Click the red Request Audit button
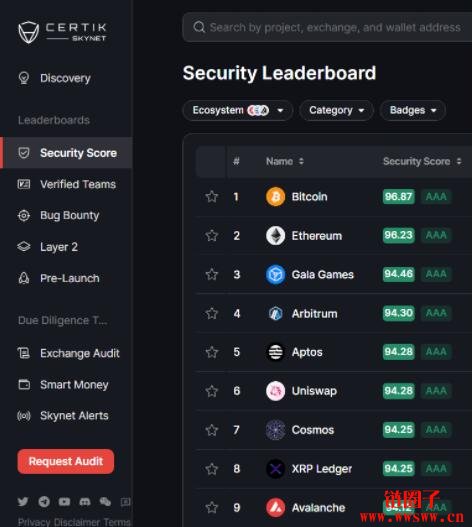 click(66, 461)
